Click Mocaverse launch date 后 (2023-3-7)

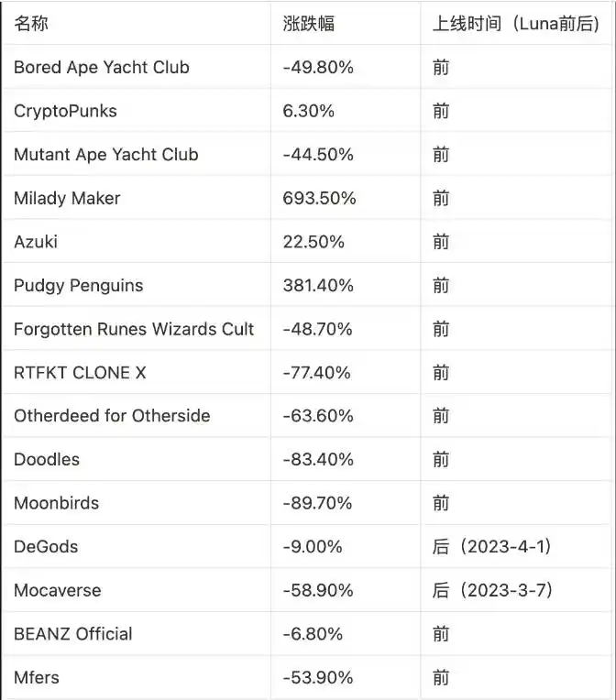pyautogui.click(x=493, y=590)
